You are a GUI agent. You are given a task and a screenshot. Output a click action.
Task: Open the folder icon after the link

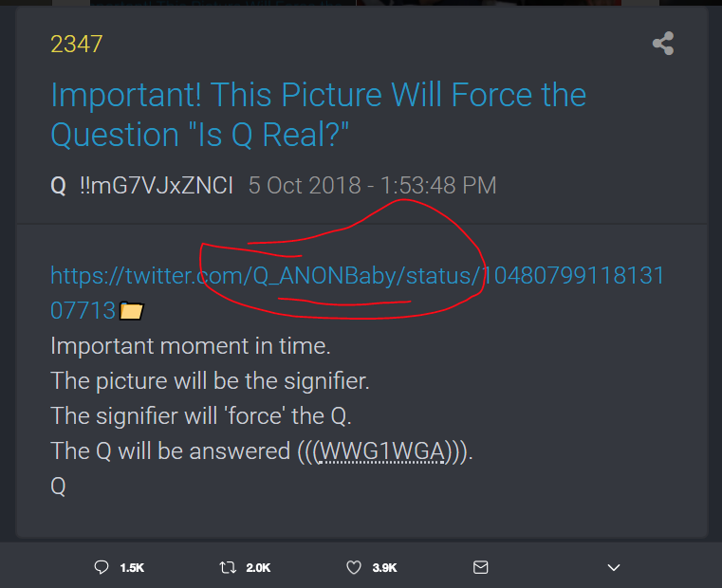click(x=131, y=310)
